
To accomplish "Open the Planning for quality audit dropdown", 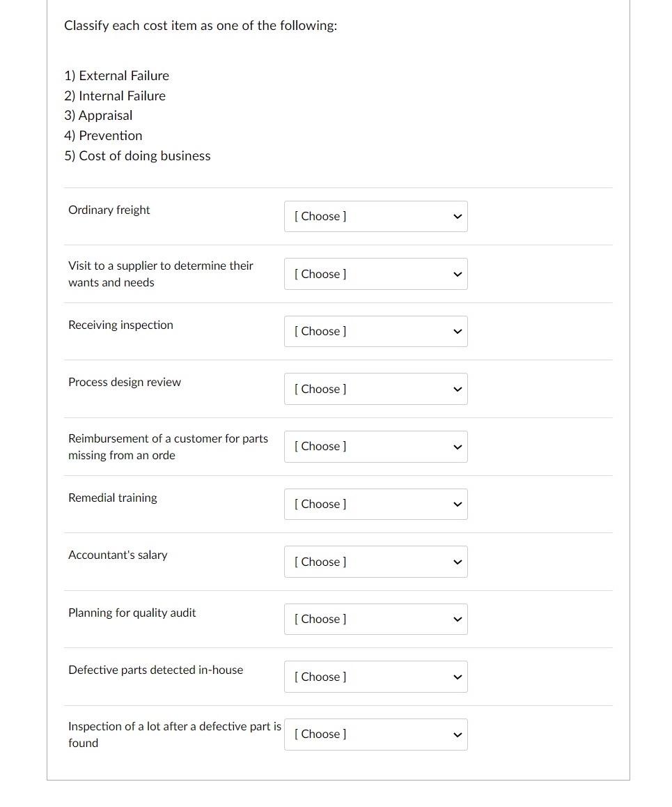I will point(376,619).
